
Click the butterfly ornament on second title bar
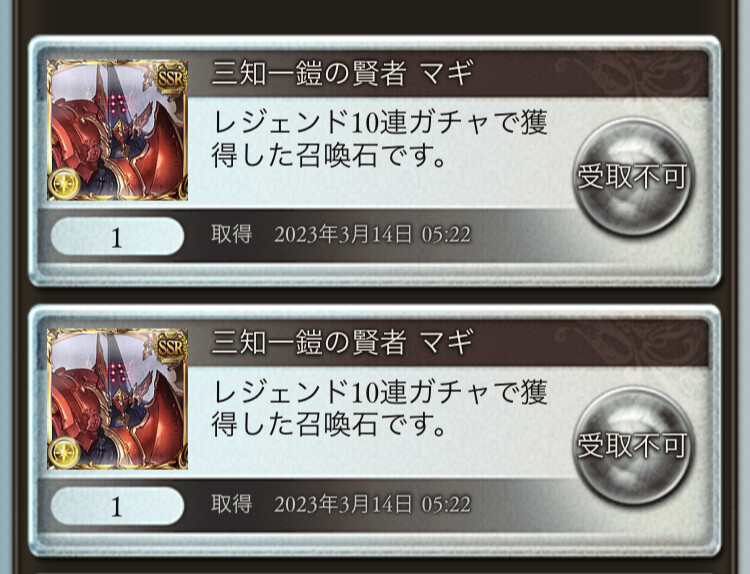coord(629,343)
